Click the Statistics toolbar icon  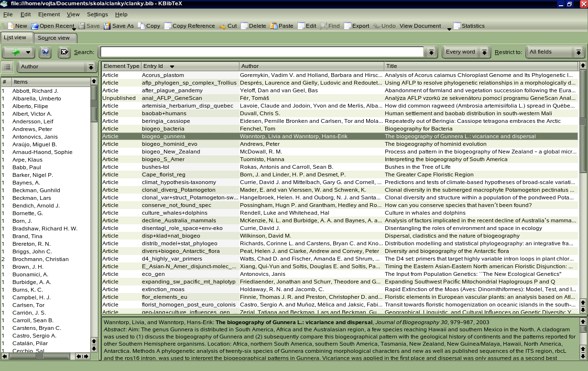[457, 26]
